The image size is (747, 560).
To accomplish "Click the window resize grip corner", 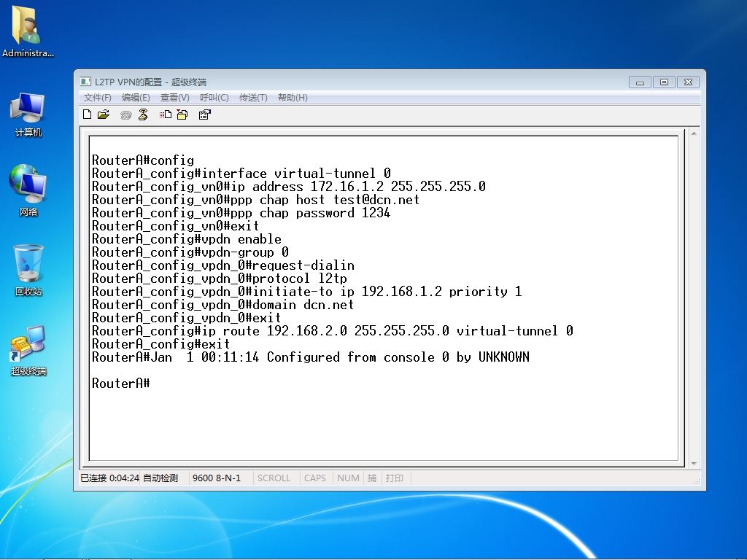I will [697, 481].
